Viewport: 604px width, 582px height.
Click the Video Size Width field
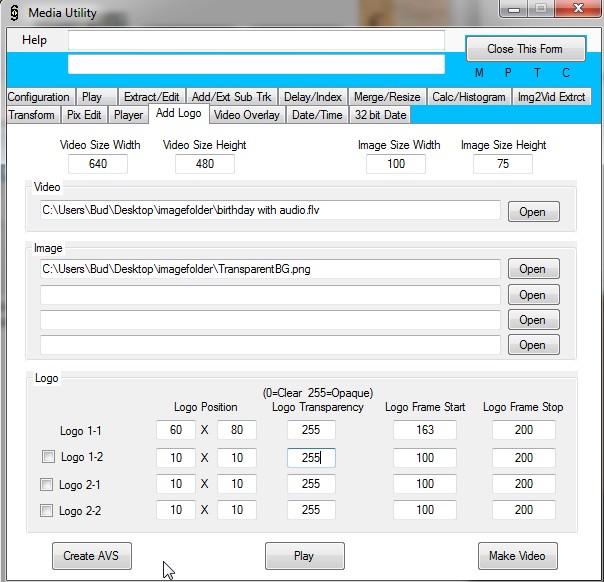pos(98,164)
